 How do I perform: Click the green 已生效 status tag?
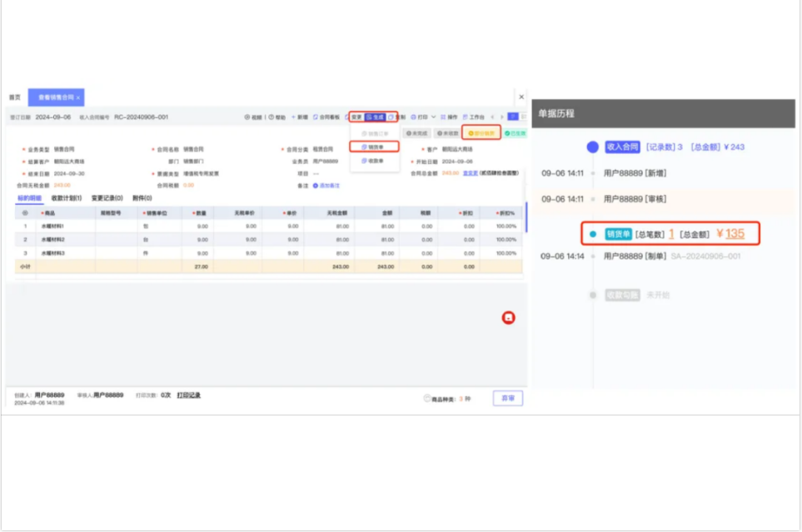click(x=515, y=133)
